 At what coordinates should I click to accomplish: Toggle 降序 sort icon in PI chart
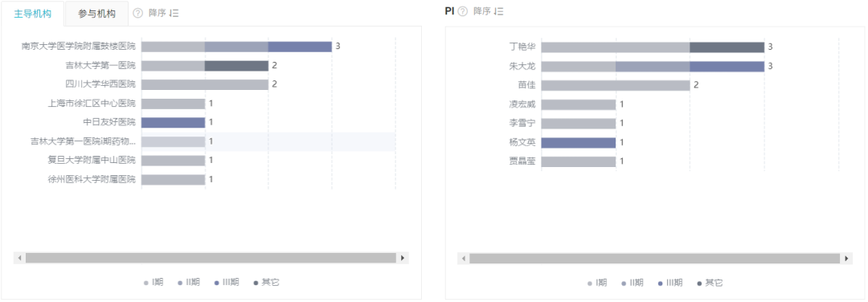[499, 11]
